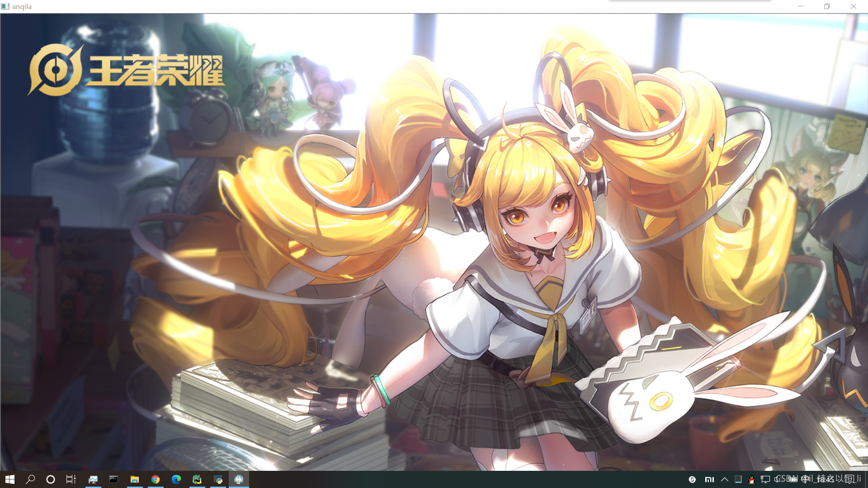Switch to Microsoft Edge on taskbar
The height and width of the screenshot is (488, 868).
(176, 479)
